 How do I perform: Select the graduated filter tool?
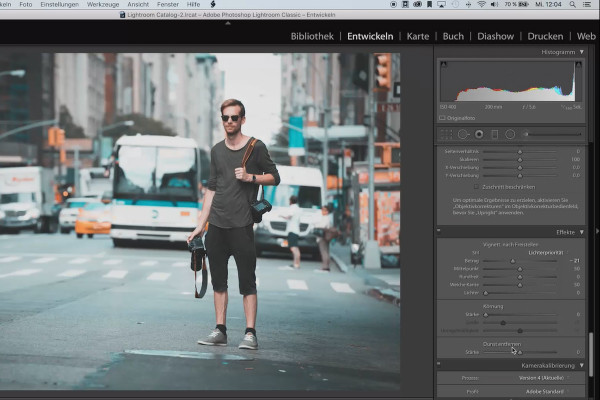tap(495, 133)
